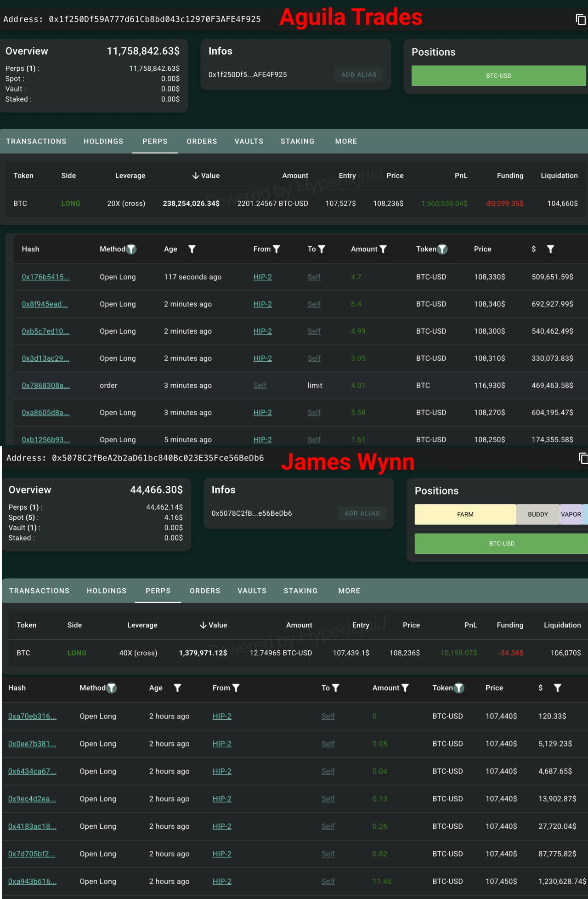Image resolution: width=588 pixels, height=899 pixels.
Task: Copy the 0x5078C2fBeA2b2 address using the copy icon
Action: [583, 458]
